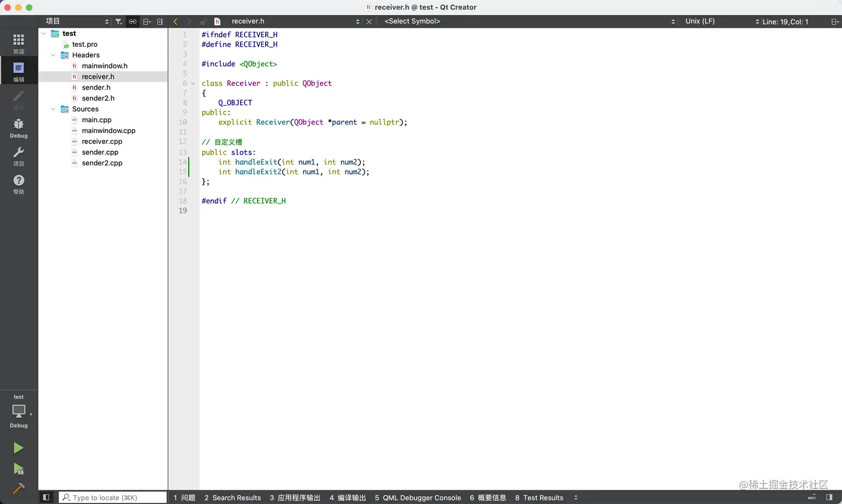Click the Line: 19, Col: 1 indicator
Image resolution: width=842 pixels, height=504 pixels.
[785, 22]
